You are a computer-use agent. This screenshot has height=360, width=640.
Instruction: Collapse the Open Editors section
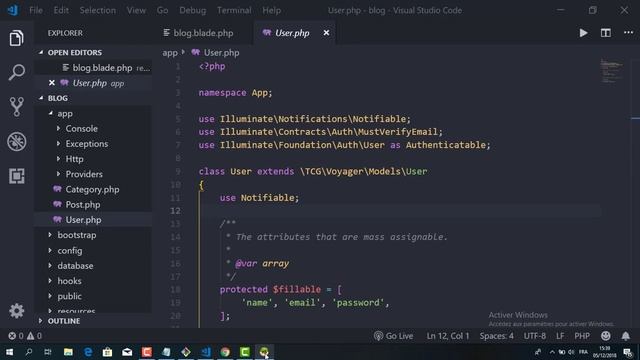tap(75, 53)
